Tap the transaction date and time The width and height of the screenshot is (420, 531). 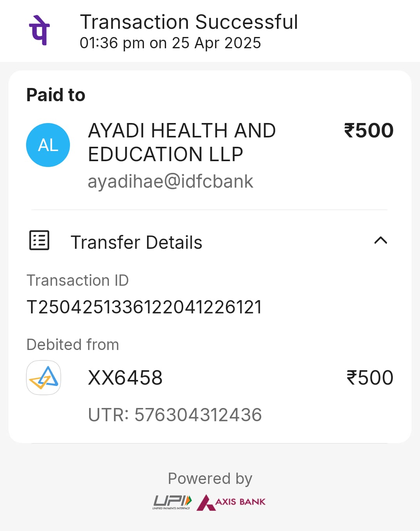tap(170, 43)
